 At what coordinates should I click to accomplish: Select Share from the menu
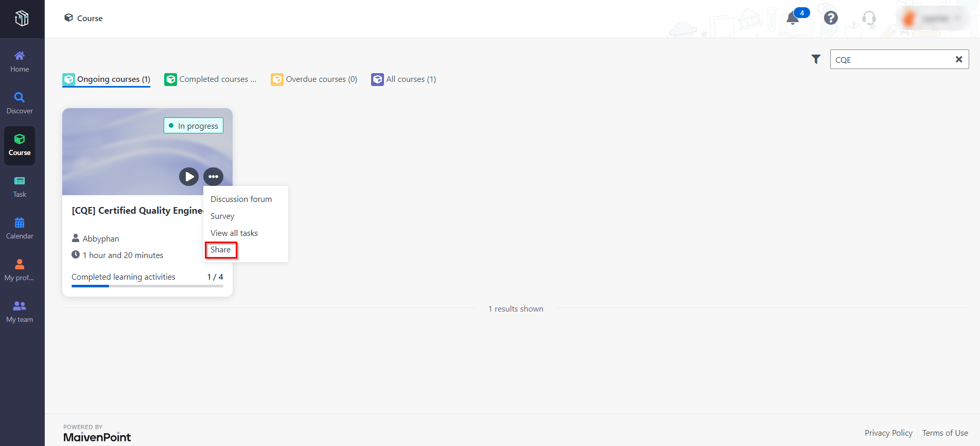pos(221,250)
